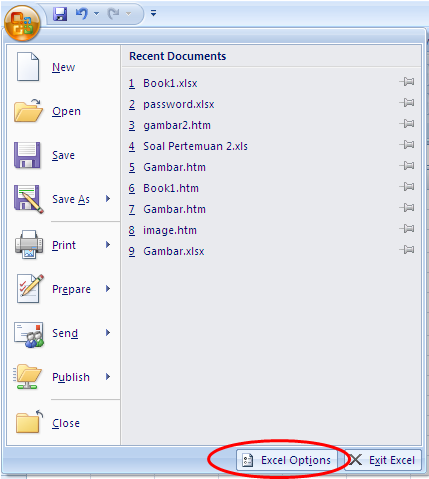
Task: Open Customize Quick Access Toolbar dropdown
Action: pos(153,13)
